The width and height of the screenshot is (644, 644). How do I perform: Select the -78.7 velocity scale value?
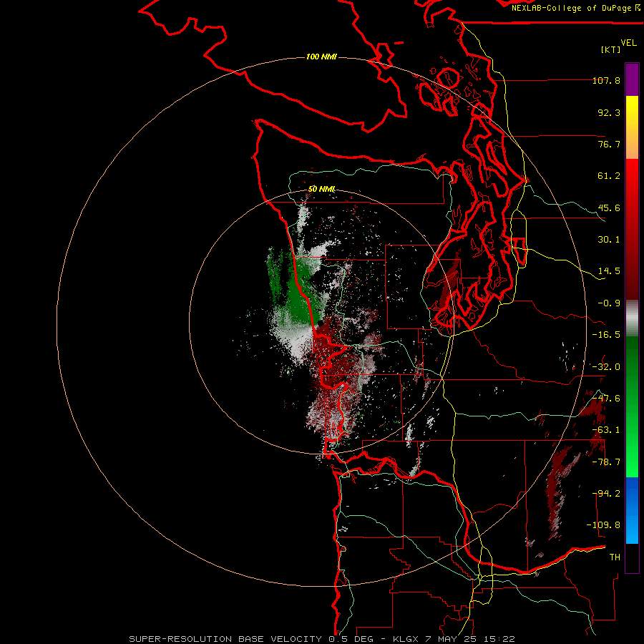(606, 462)
